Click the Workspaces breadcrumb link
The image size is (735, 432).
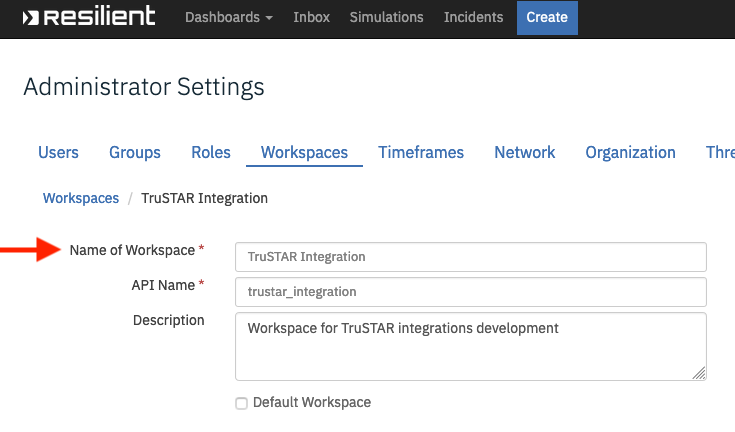click(x=81, y=198)
